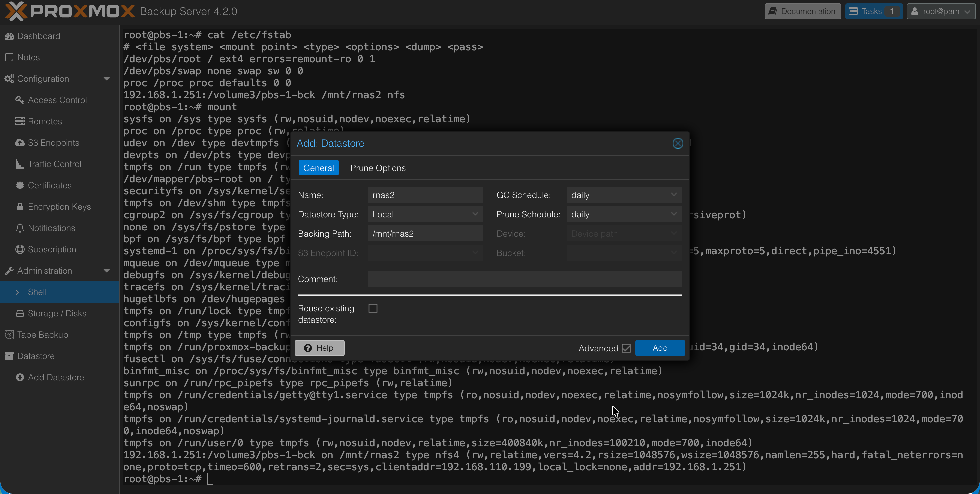Click the Dashboard gauge icon

(x=9, y=36)
